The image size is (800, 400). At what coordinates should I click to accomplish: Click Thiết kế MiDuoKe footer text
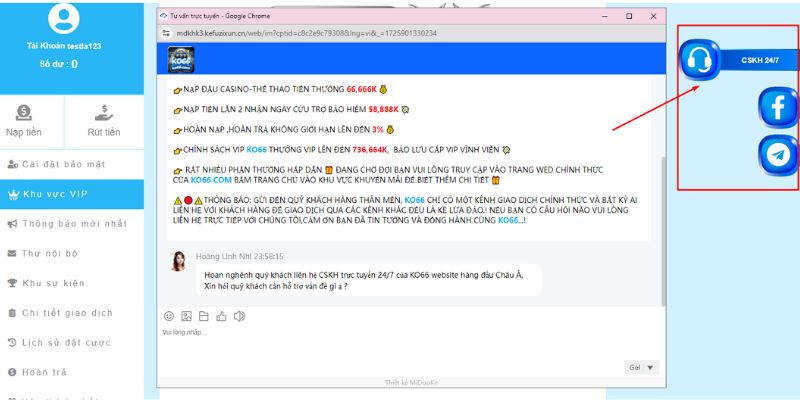pos(411,382)
